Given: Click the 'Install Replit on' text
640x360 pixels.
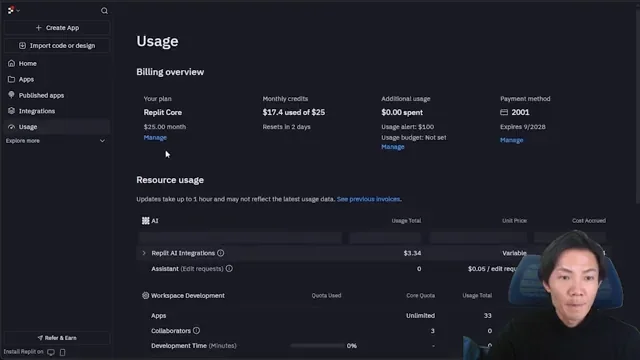Looking at the screenshot, I should (23, 352).
